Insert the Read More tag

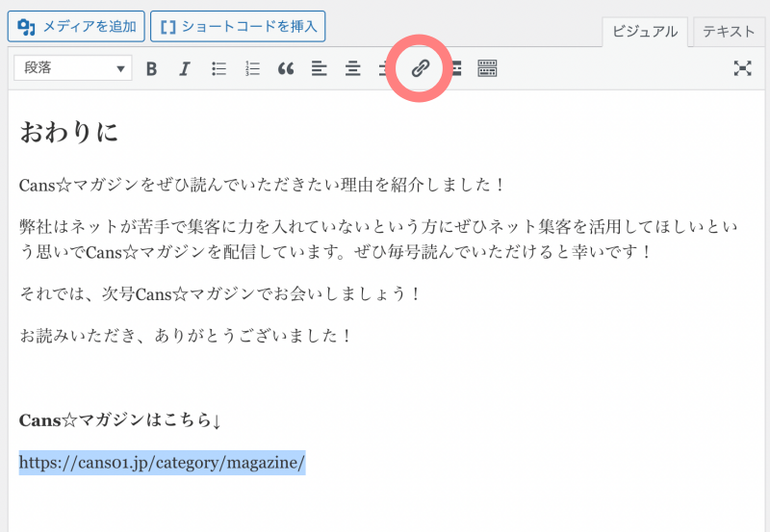pos(455,68)
